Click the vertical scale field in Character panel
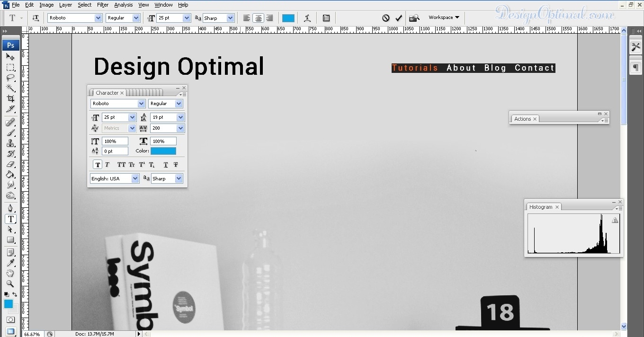 (115, 141)
